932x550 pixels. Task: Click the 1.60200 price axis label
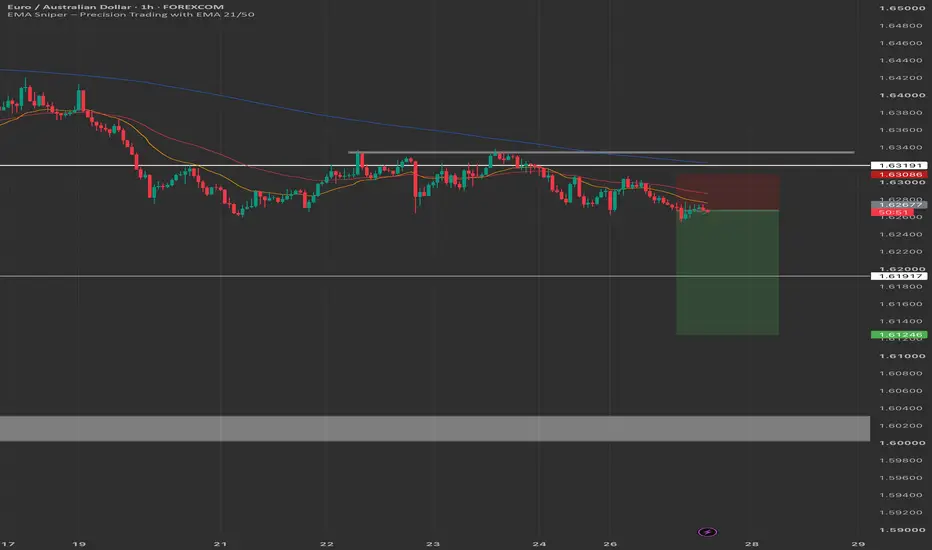click(x=902, y=426)
